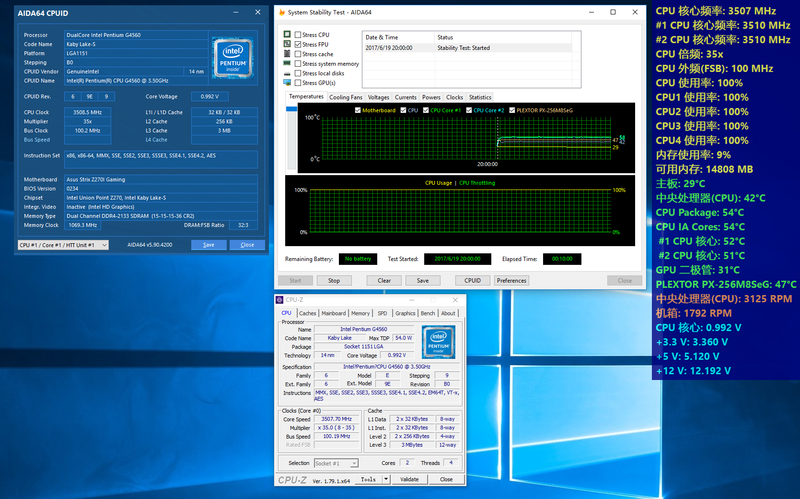
Task: Open the CPU core selector dropdown in AIDA64 CPUID
Action: [63, 245]
